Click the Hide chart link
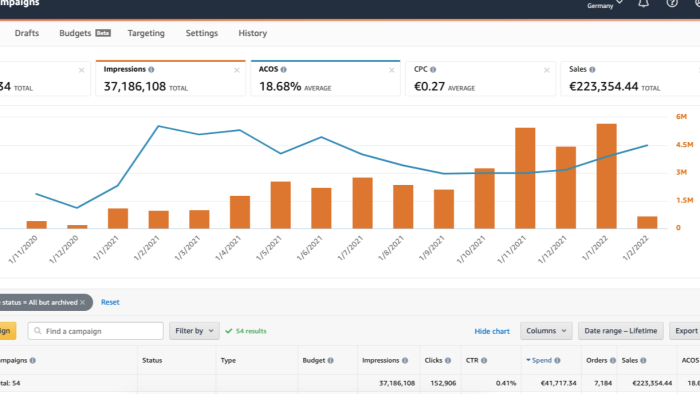700x394 pixels. pos(492,331)
